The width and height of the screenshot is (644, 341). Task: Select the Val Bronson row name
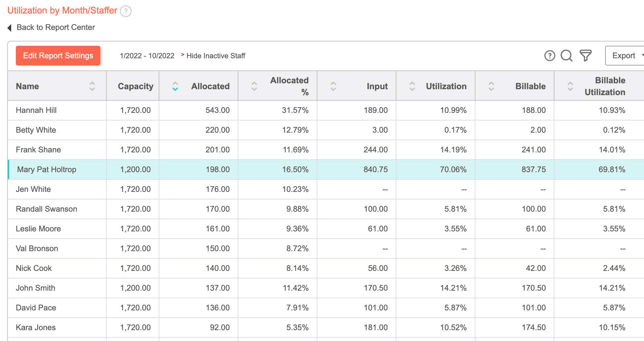pyautogui.click(x=37, y=249)
